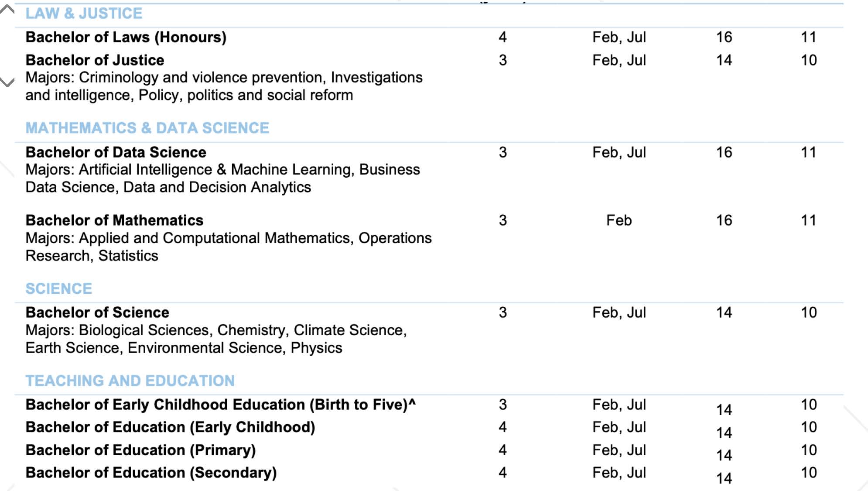Screen dimensions: 868x491
Task: Click the Bachelor of Education (Secondary) title
Action: pyautogui.click(x=151, y=473)
